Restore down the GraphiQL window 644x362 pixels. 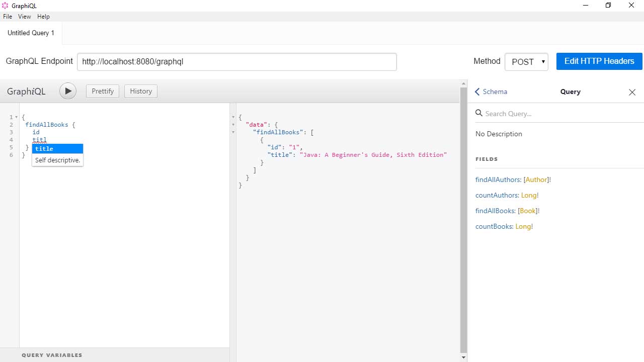click(608, 6)
